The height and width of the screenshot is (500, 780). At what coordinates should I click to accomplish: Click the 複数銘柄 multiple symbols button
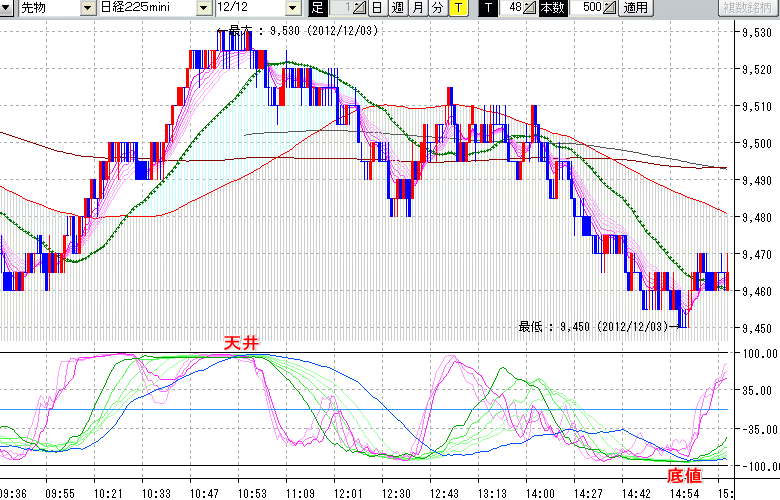[x=749, y=8]
